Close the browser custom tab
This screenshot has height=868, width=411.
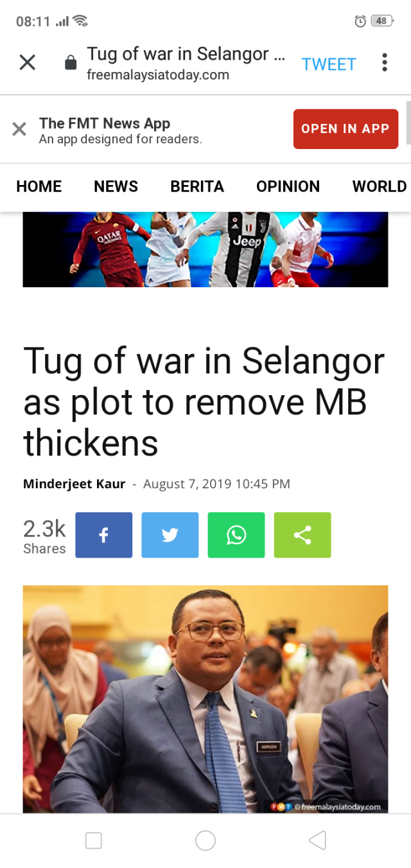point(27,62)
